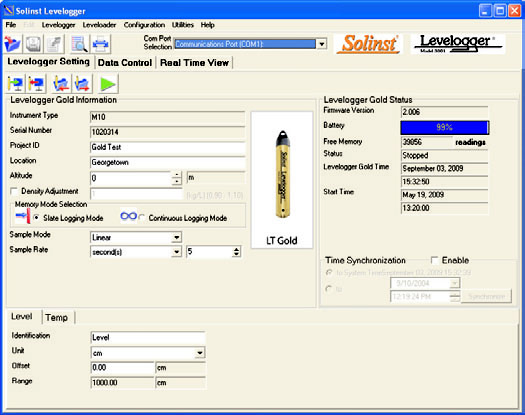Check the Time Synchronization Enable box
The width and height of the screenshot is (525, 415).
(434, 260)
